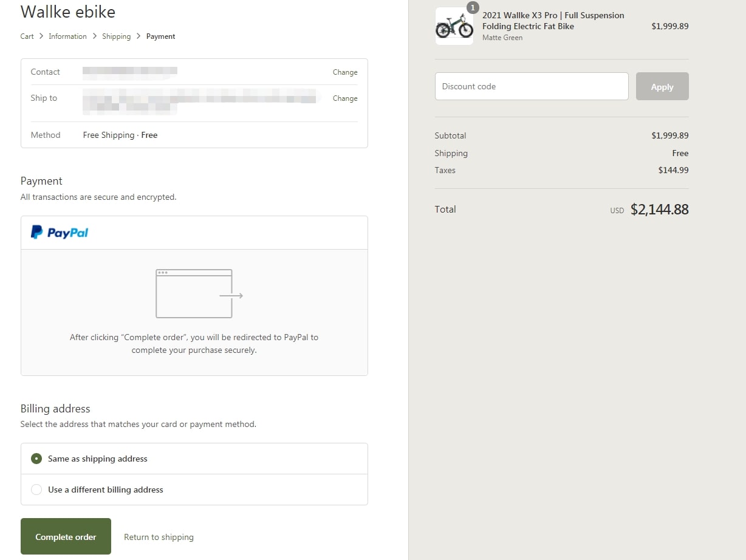Click the Wallke ebike store title

(x=68, y=12)
